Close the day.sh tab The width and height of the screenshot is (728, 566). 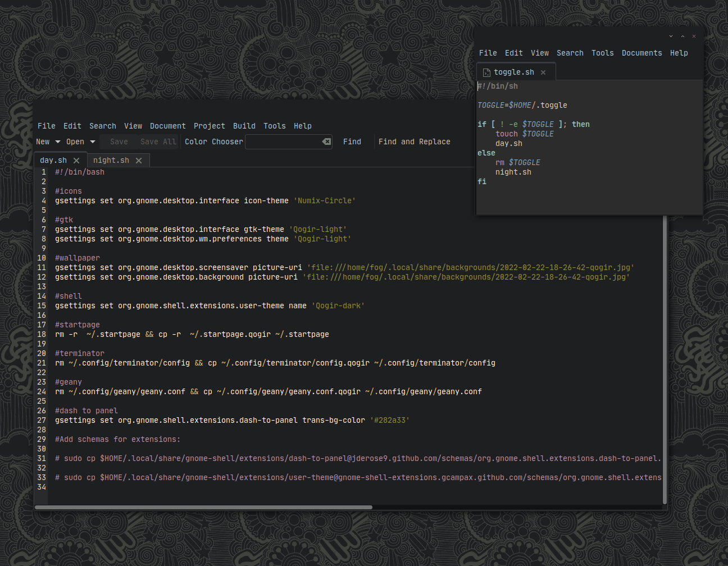pyautogui.click(x=76, y=161)
